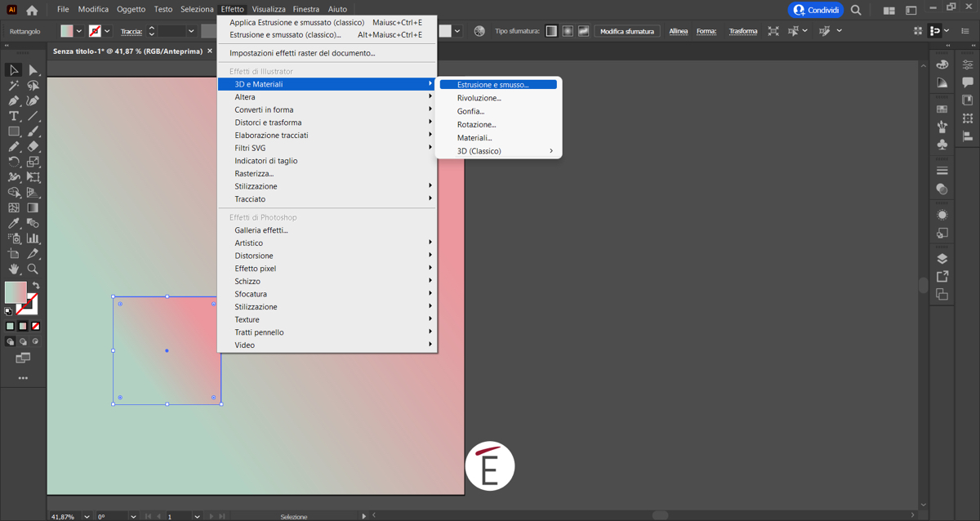Click the vertical scrollbar thumb
Viewport: 980px width, 521px height.
tap(924, 285)
